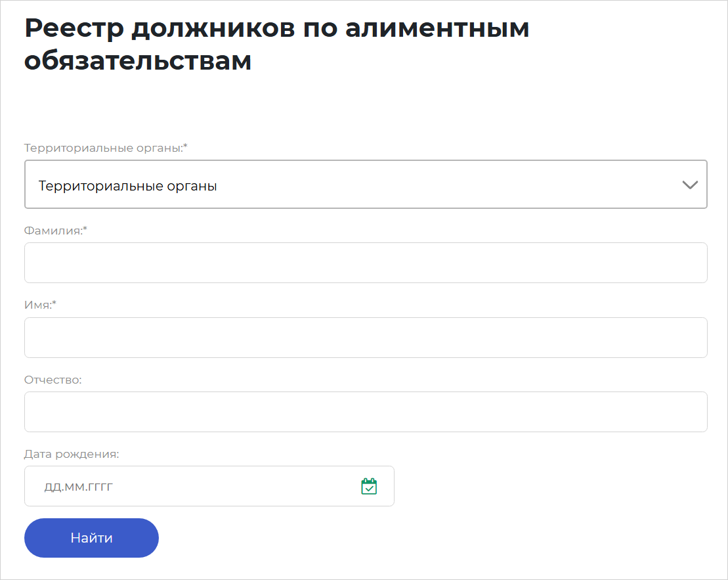Focus the Имя text field
This screenshot has width=728, height=580.
tap(366, 338)
